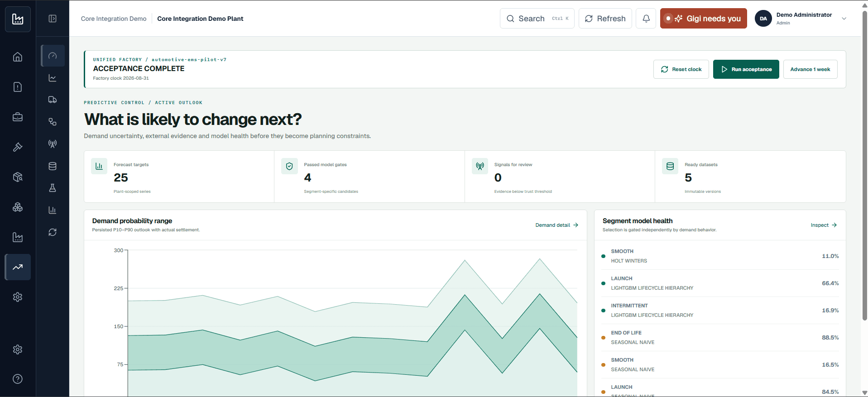Click the Advance 1 week button
Viewport: 868px width, 397px height.
coord(810,69)
